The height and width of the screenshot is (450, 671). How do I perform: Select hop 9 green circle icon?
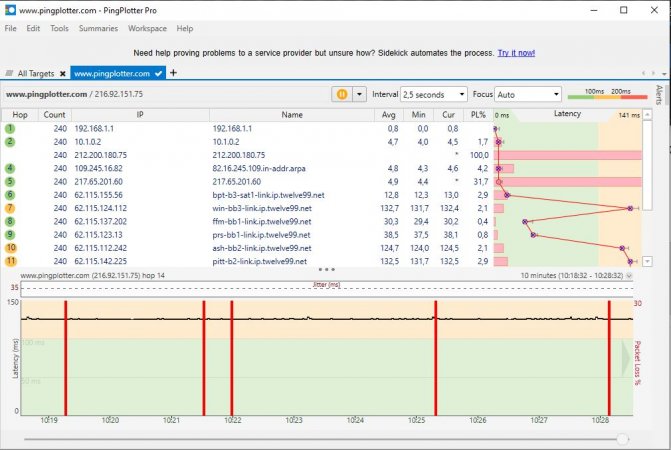click(x=10, y=234)
